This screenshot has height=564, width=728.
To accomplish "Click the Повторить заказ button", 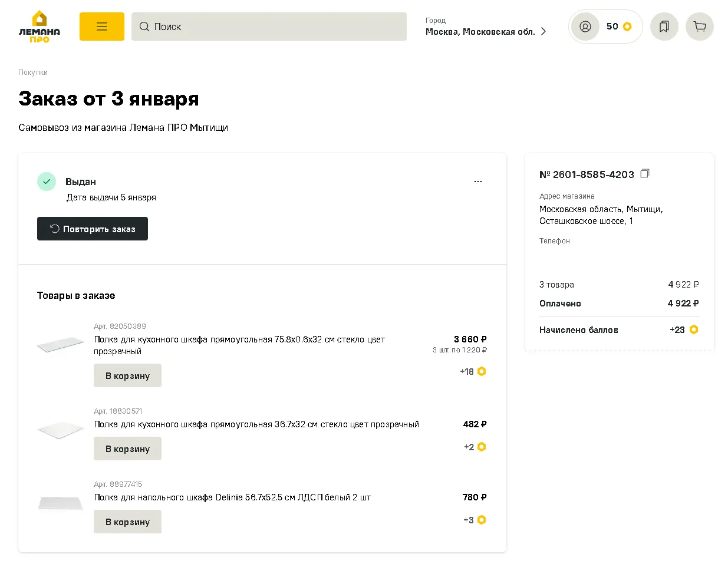I will tap(93, 229).
